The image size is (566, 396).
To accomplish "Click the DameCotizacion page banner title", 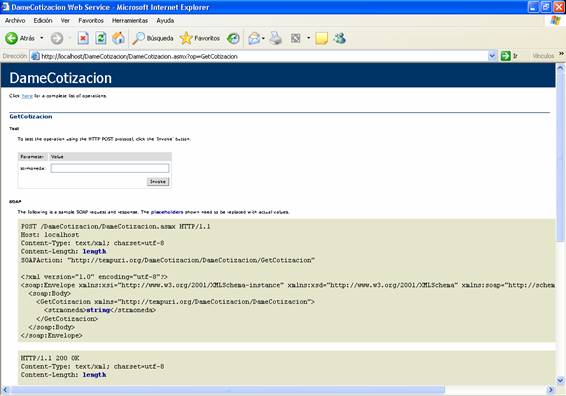I will pyautogui.click(x=61, y=78).
